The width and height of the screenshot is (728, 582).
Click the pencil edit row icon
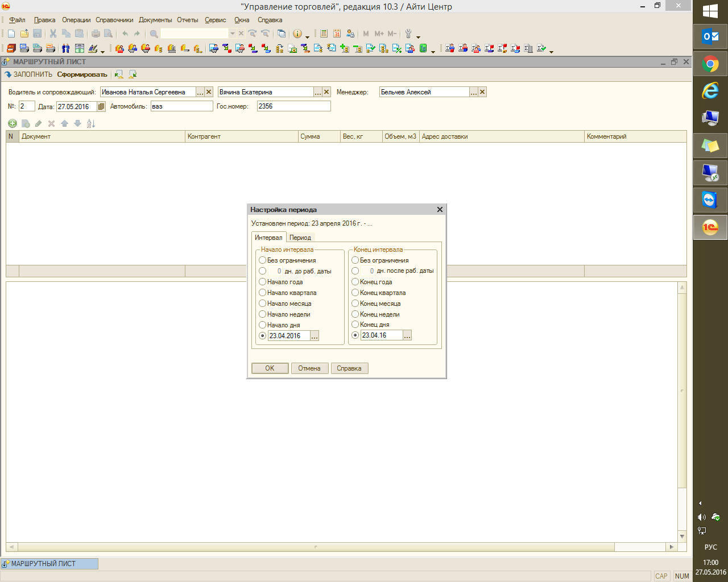tap(38, 123)
